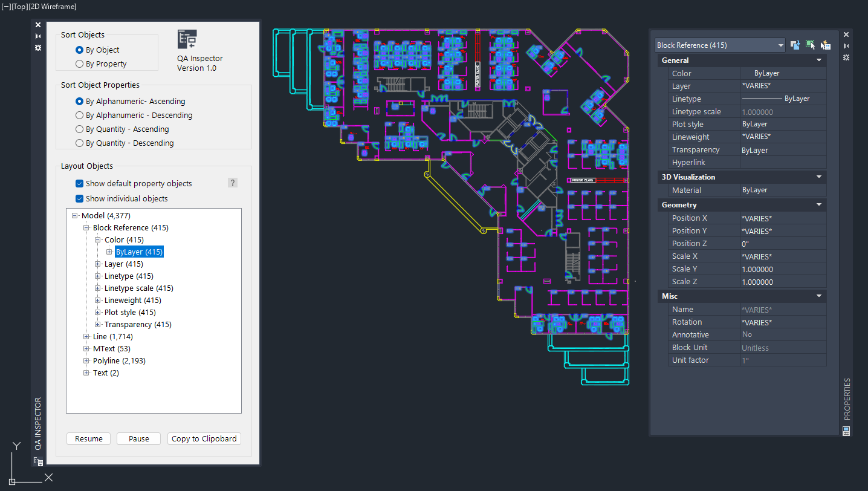The image size is (868, 491).
Task: Toggle the PICKADD value icon in Properties
Action: click(795, 45)
